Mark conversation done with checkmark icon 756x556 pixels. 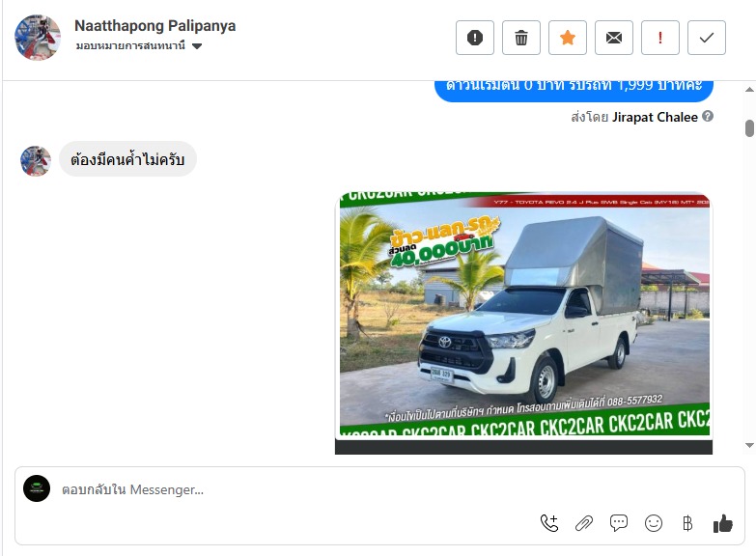(x=707, y=38)
